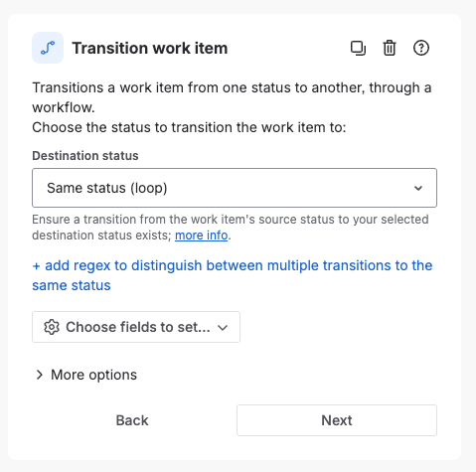Viewport: 476px width, 472px height.
Task: Click the helper text about source status
Action: [x=231, y=228]
